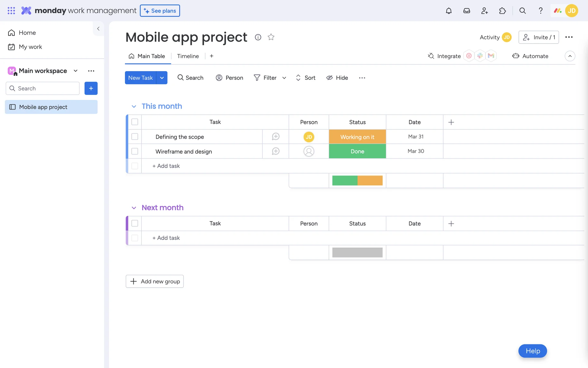This screenshot has width=588, height=368.
Task: Open the notifications bell icon
Action: (x=449, y=11)
